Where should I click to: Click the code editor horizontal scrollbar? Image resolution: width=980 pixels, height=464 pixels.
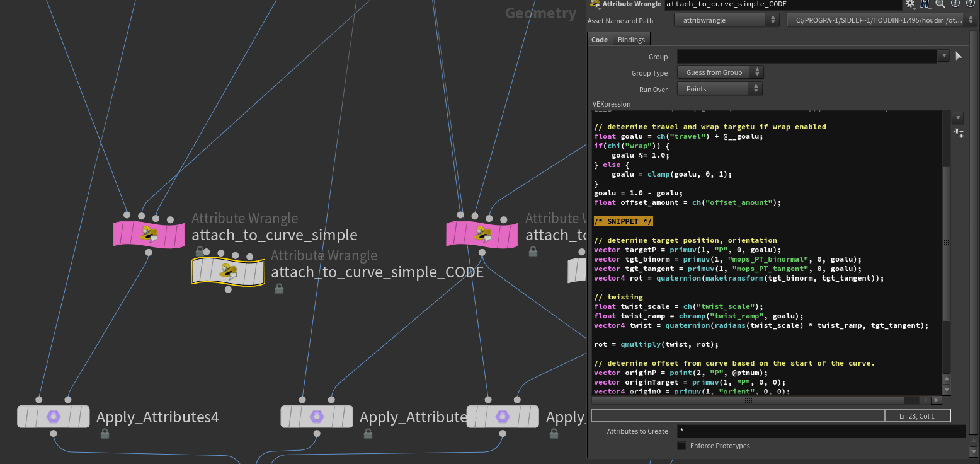[x=748, y=400]
